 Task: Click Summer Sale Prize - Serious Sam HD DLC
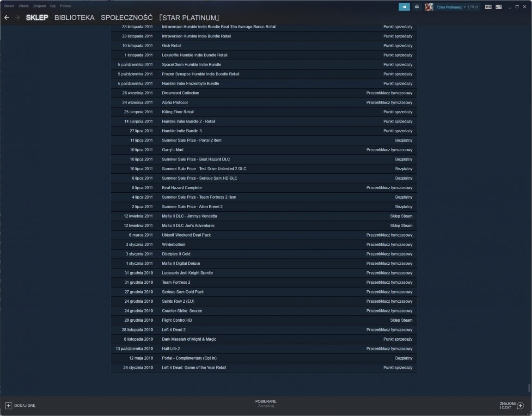click(200, 178)
